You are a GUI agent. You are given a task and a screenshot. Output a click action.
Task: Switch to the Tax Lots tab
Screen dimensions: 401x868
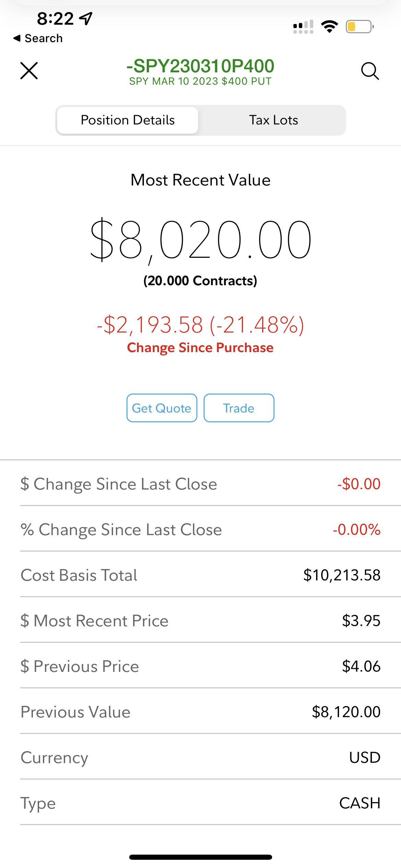coord(273,120)
